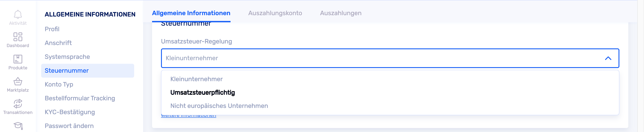Click the graduation cap icon
644x132 pixels.
click(x=18, y=126)
